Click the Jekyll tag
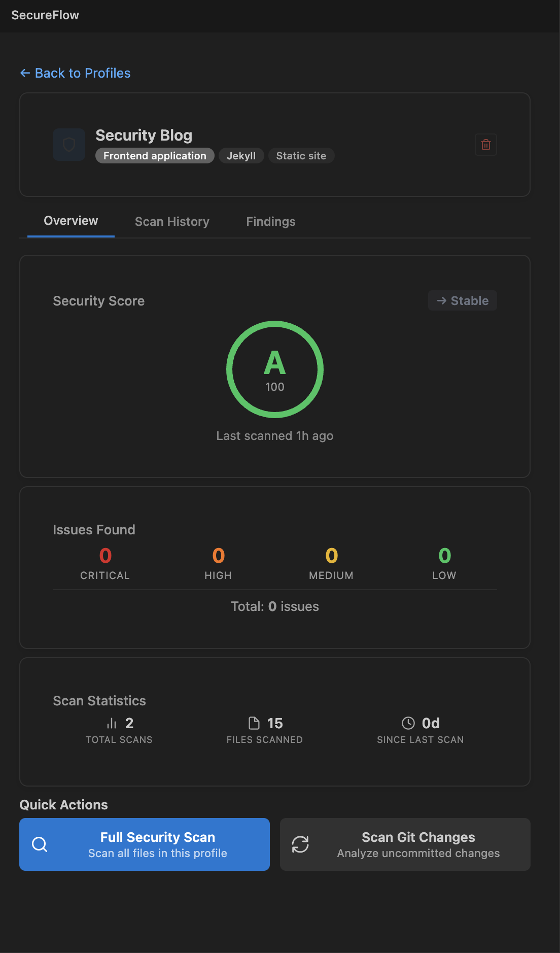 click(x=241, y=156)
